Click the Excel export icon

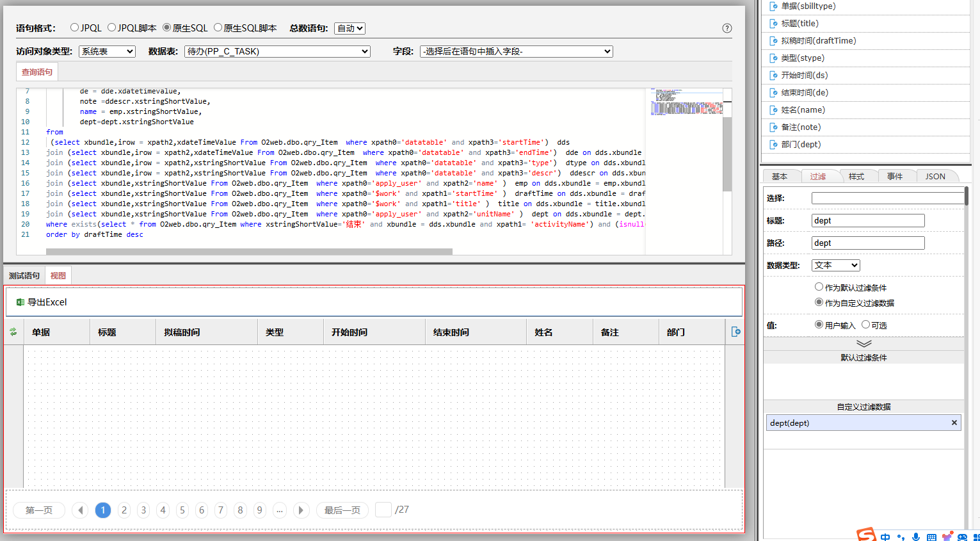pos(20,302)
